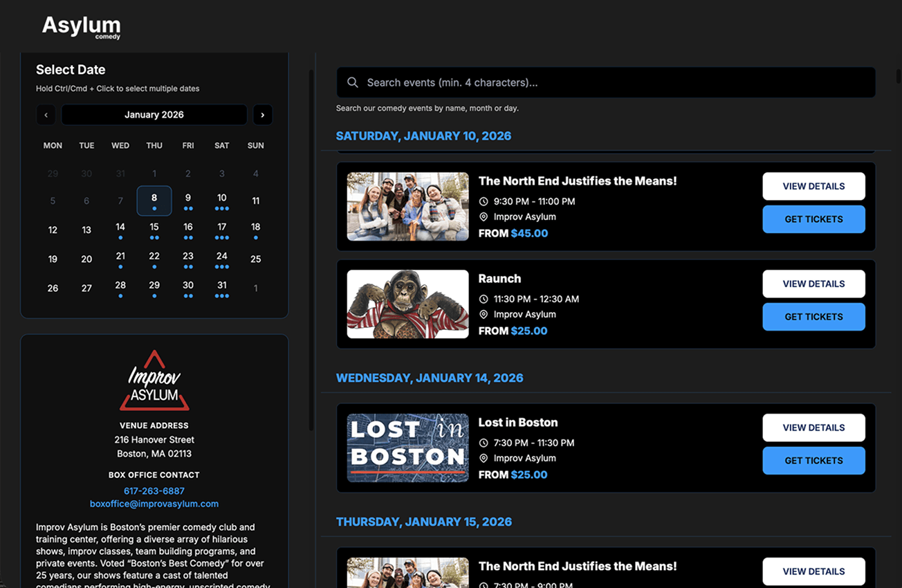902x588 pixels.
Task: Select January 17 on the calendar
Action: tap(222, 230)
